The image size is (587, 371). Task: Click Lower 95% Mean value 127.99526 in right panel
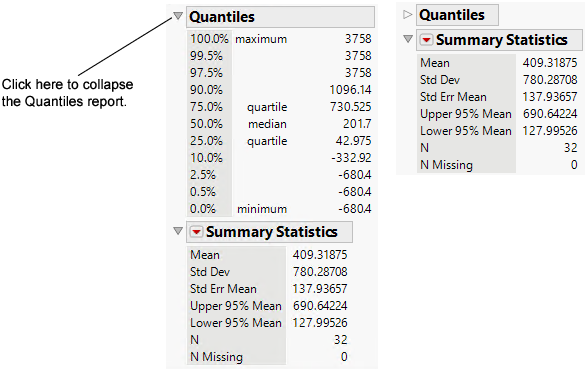pyautogui.click(x=550, y=131)
